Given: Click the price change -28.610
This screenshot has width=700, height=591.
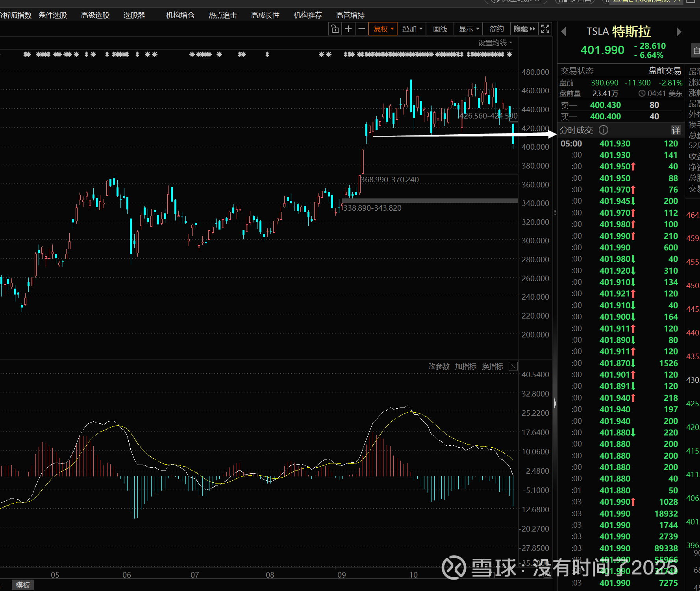Looking at the screenshot, I should coord(650,46).
